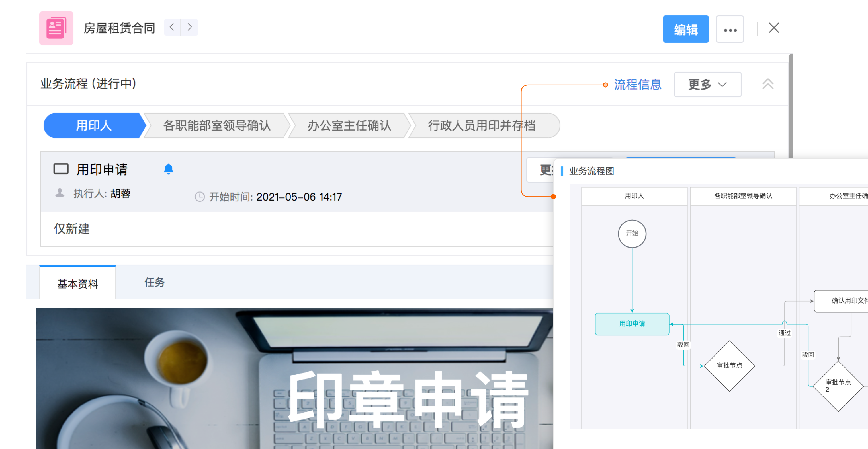Click the blue notification bell icon
The image size is (868, 449).
click(169, 169)
